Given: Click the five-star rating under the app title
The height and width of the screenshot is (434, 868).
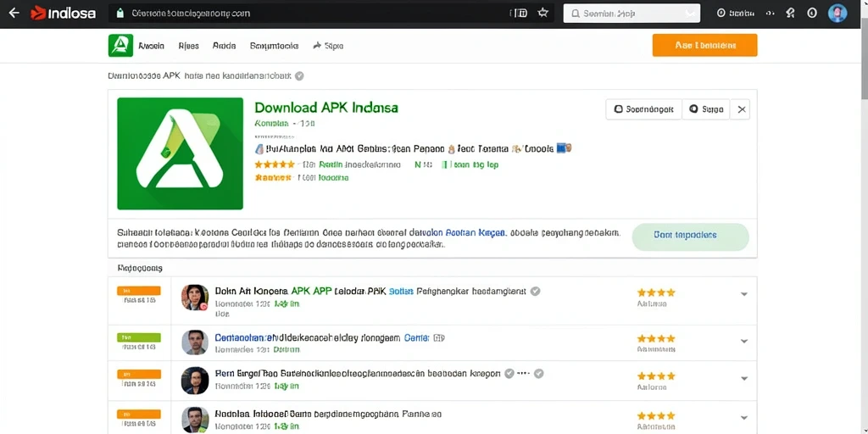Looking at the screenshot, I should tap(275, 164).
